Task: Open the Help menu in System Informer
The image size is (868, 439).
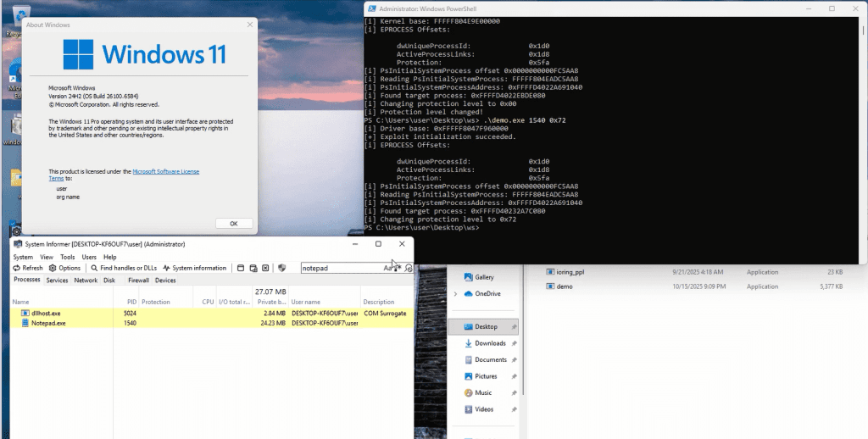Action: 109,257
